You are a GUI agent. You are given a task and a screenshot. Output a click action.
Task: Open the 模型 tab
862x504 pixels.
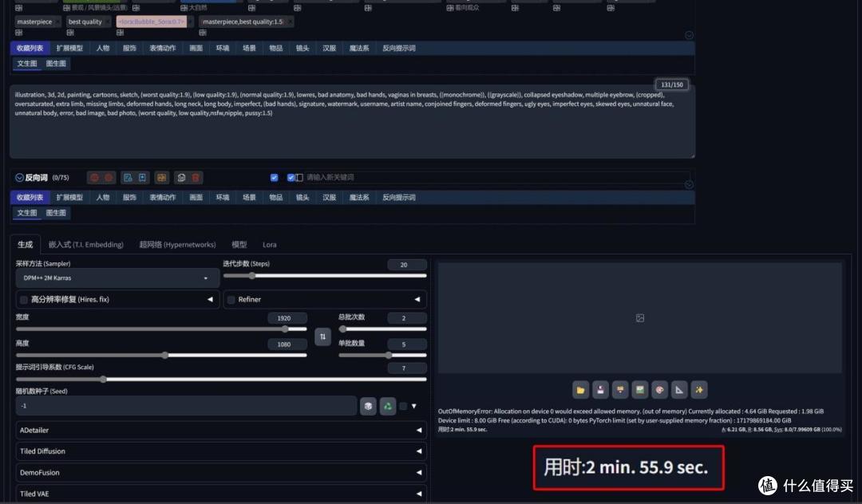coord(239,245)
